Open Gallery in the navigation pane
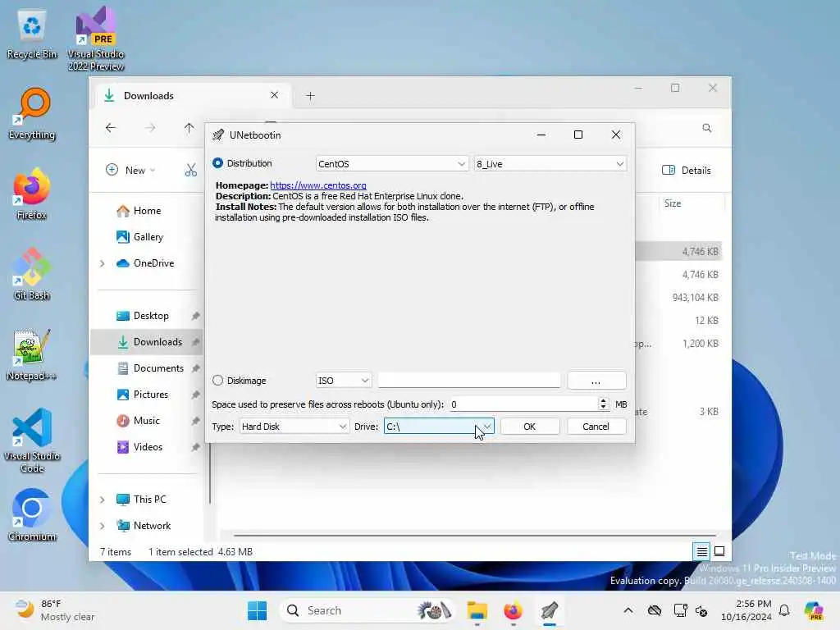Image resolution: width=840 pixels, height=630 pixels. (x=146, y=237)
